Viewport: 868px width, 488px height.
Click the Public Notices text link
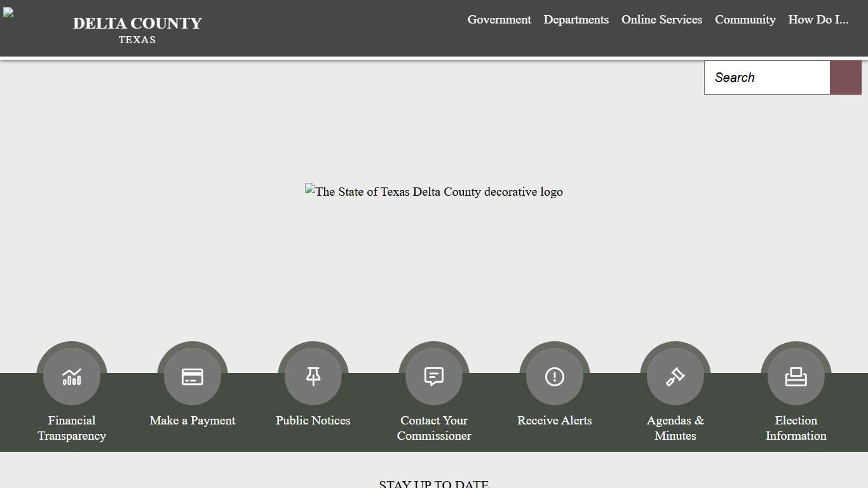pos(313,420)
